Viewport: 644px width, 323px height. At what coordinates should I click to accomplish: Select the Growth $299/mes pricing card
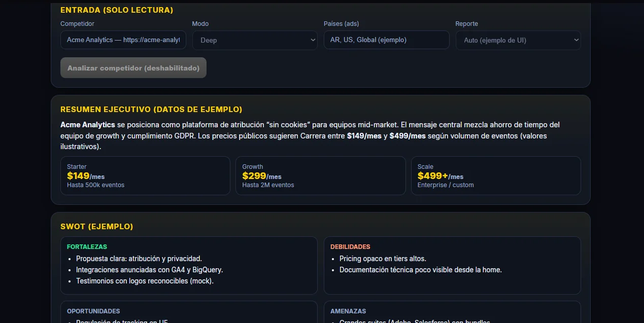(321, 175)
